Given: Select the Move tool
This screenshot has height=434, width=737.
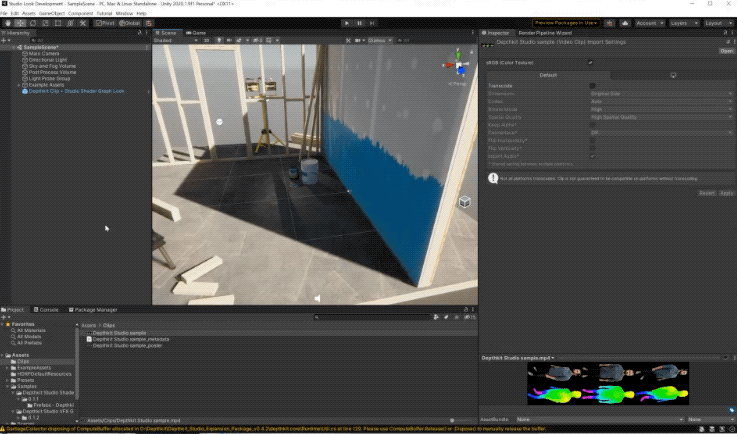Looking at the screenshot, I should tap(20, 23).
